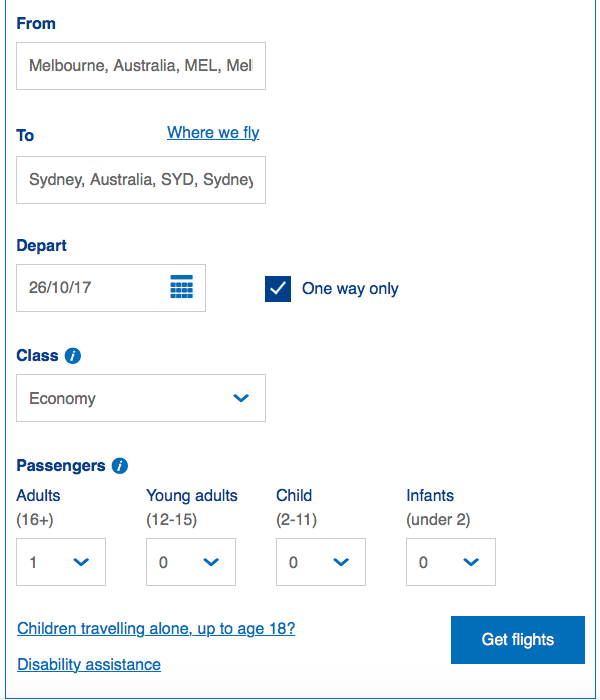Open Children travelling alone link
Screen dimensions: 600x700
156,629
